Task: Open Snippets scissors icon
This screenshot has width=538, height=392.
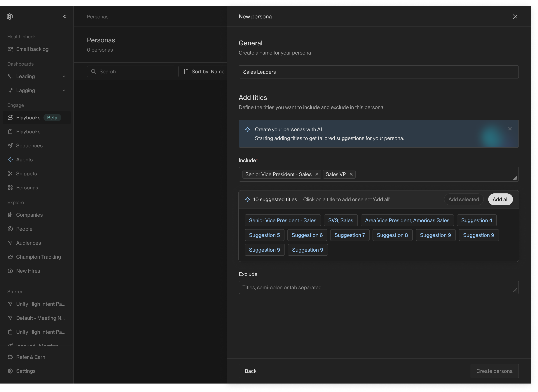Action: pos(10,174)
